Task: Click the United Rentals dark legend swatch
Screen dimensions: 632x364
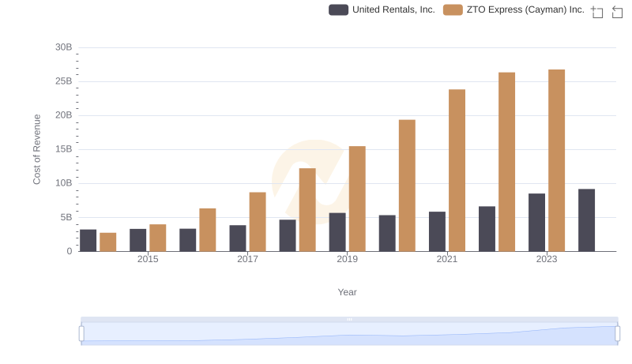Action: coord(339,9)
